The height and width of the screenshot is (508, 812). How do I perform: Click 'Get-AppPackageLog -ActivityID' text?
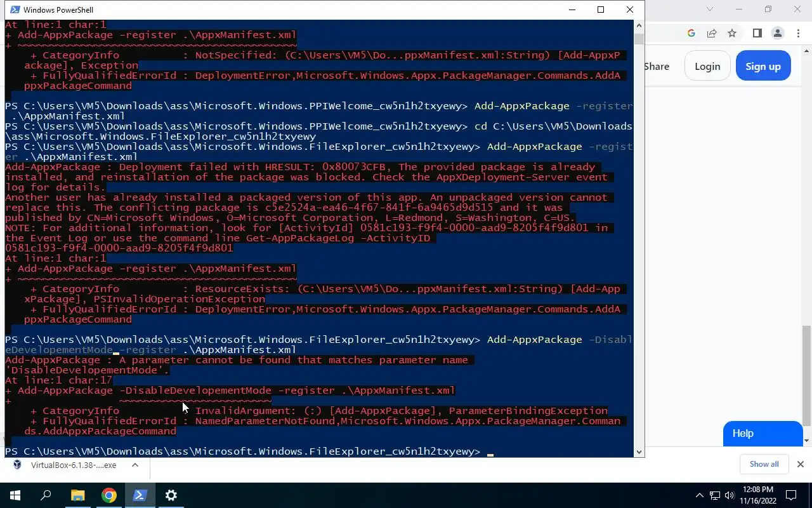point(338,238)
